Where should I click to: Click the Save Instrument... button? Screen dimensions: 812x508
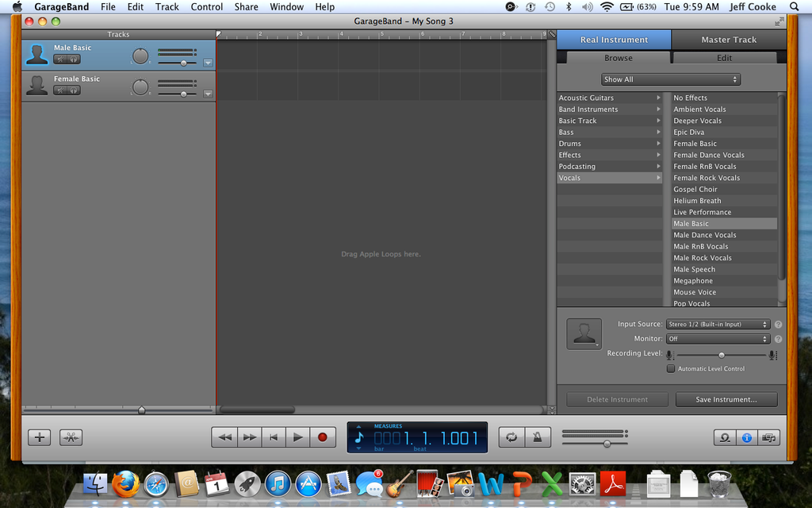726,400
